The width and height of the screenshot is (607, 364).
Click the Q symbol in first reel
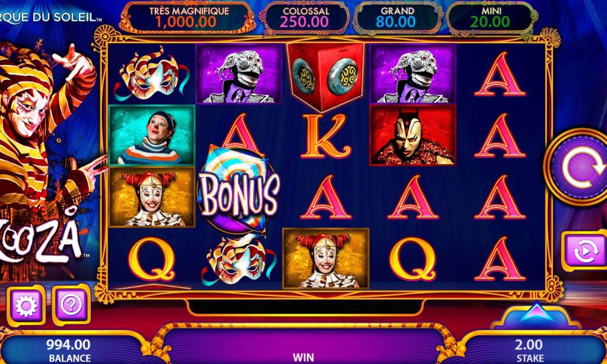(x=152, y=258)
